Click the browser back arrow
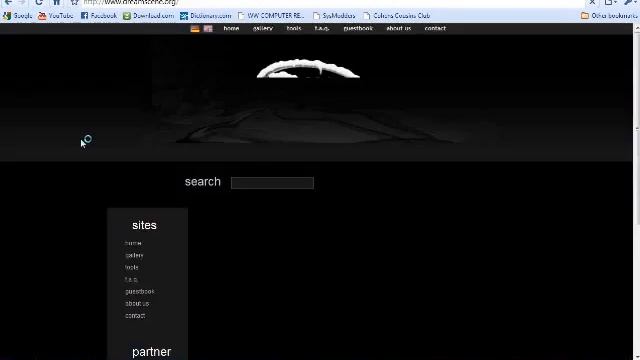This screenshot has height=360, width=640. [8, 2]
